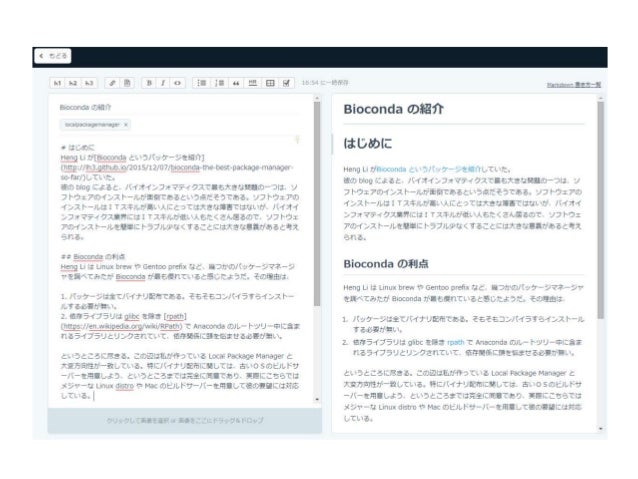Toggle italic formatting (I)
The image size is (638, 479).
[x=163, y=83]
